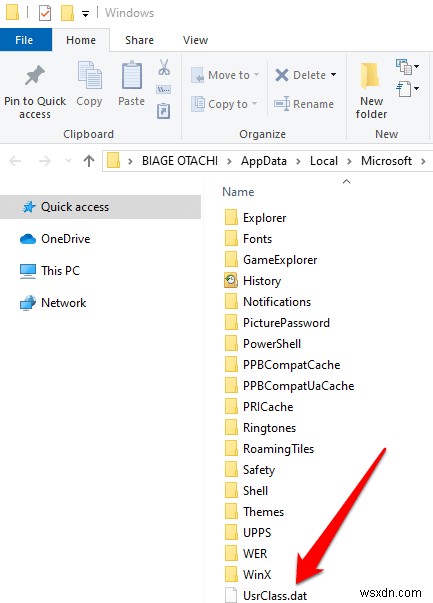
Task: Select the RoamingTiles folder
Action: tap(269, 448)
